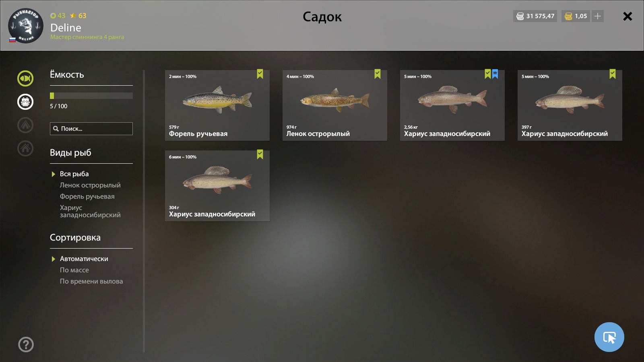The image size is (644, 362).
Task: Choose Автоматически sorting option
Action: [84, 259]
